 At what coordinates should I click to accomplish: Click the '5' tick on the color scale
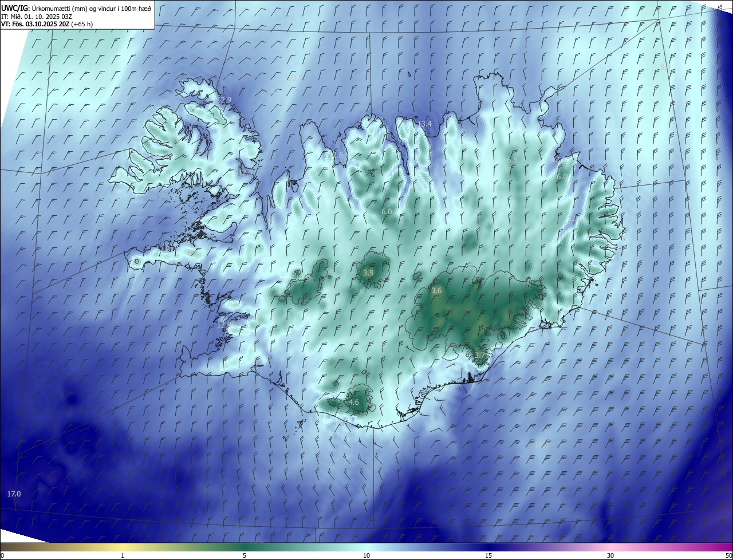(x=245, y=556)
